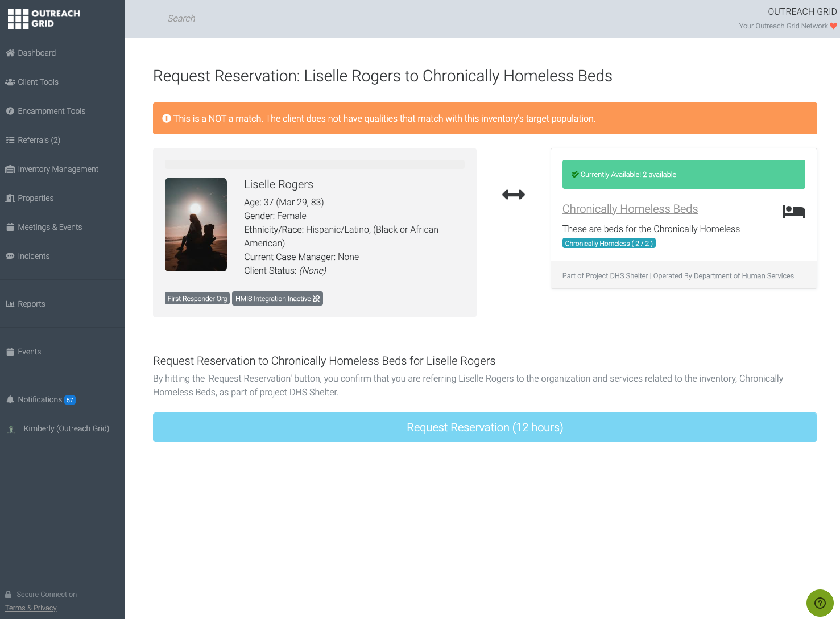Click Liselle Rogers profile photo
Viewport: 840px width, 619px height.
click(x=196, y=225)
